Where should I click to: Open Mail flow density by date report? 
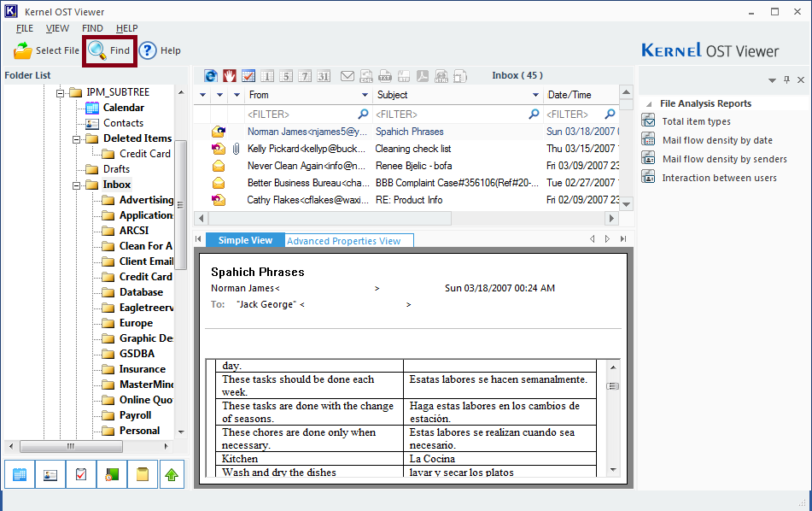pyautogui.click(x=717, y=140)
